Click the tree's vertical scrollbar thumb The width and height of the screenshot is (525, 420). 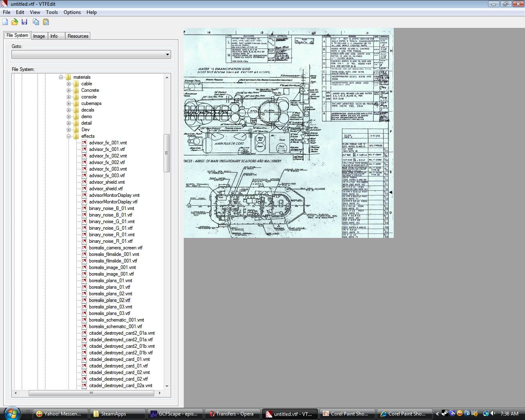[x=167, y=153]
